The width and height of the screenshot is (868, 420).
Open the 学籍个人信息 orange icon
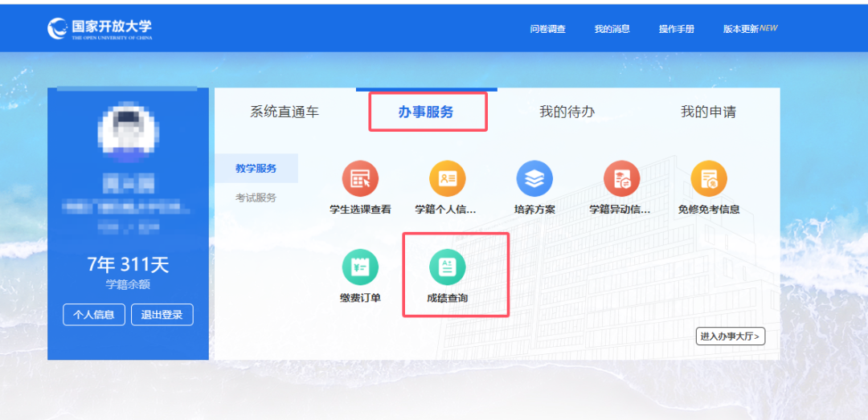448,179
